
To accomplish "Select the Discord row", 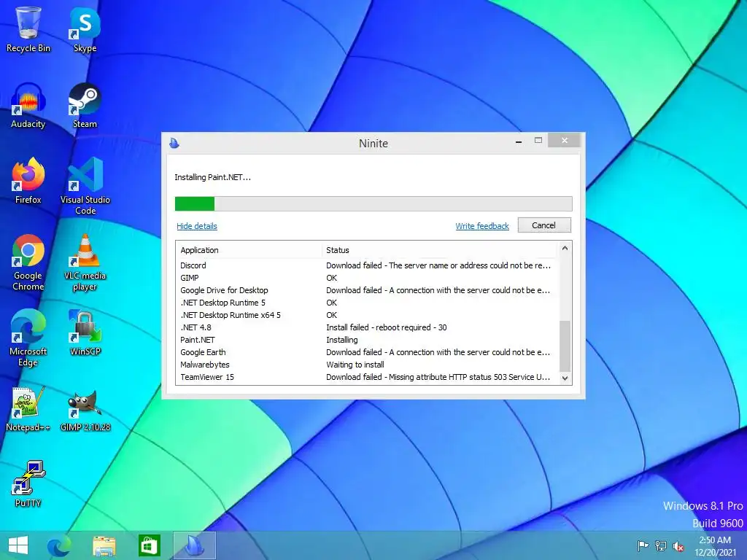I will pos(367,265).
